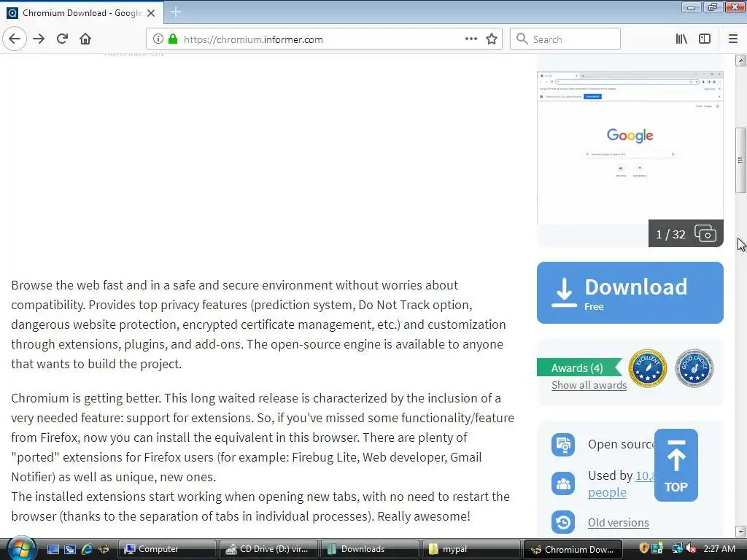Screen dimensions: 747x560
Task: Focus the toolbar Search field
Action: [x=565, y=39]
